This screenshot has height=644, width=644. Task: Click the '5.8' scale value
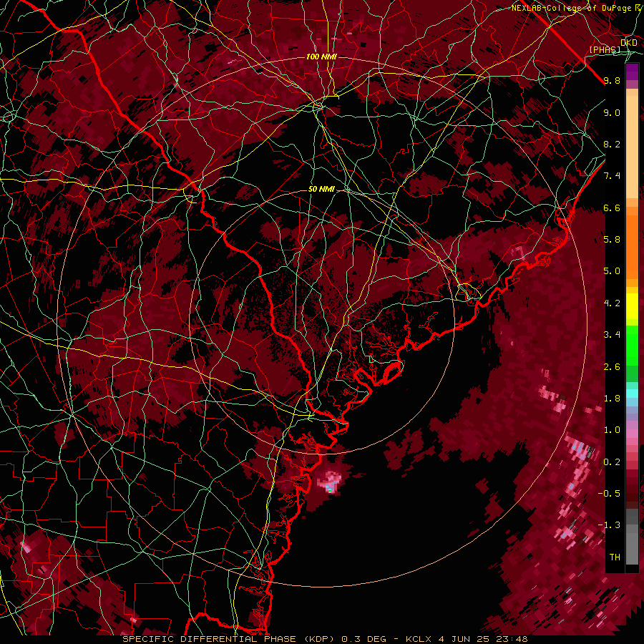pyautogui.click(x=612, y=240)
